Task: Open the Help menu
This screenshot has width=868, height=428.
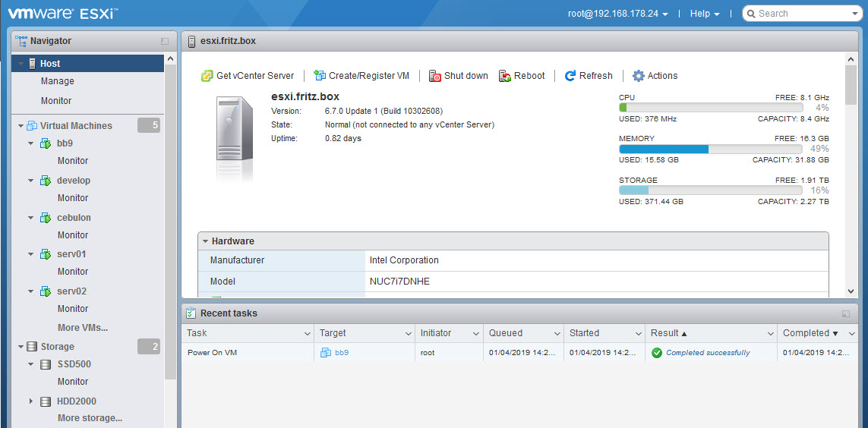Action: (704, 14)
